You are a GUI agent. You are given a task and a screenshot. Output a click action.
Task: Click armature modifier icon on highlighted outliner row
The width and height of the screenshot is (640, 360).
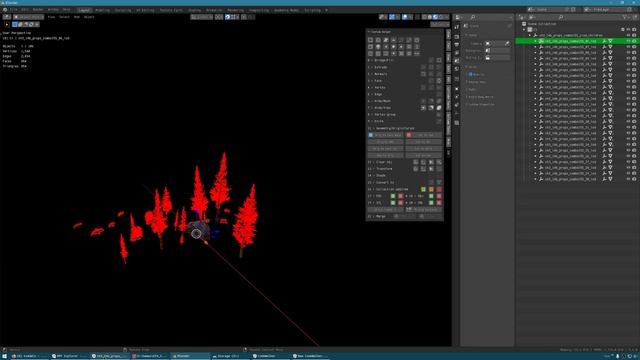[x=604, y=41]
